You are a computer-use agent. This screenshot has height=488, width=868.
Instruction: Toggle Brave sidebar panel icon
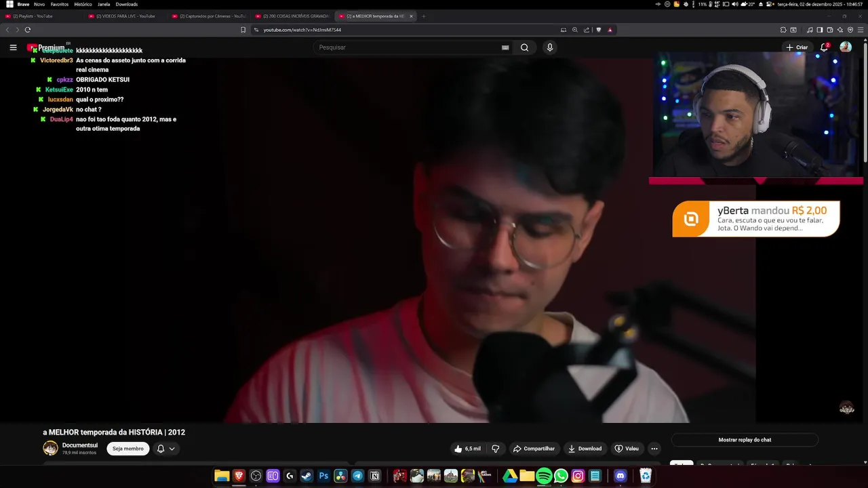(x=820, y=30)
